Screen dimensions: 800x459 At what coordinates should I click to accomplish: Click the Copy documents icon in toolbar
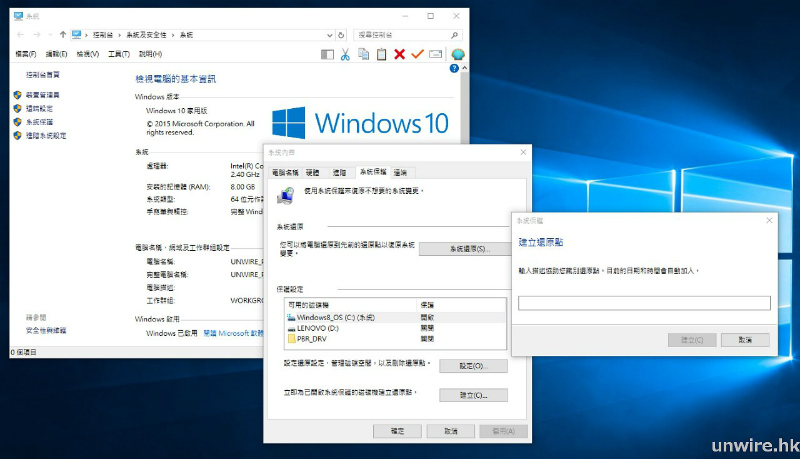[x=363, y=54]
